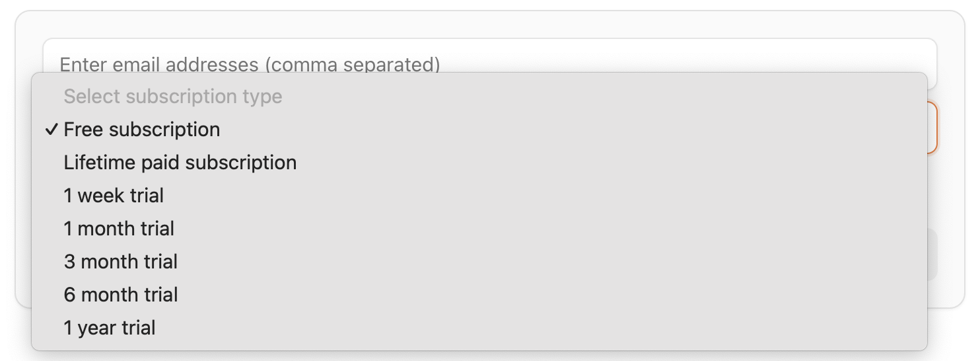This screenshot has height=361, width=980.
Task: Click the orange-outlined subscription dropdown edge
Action: [x=932, y=128]
